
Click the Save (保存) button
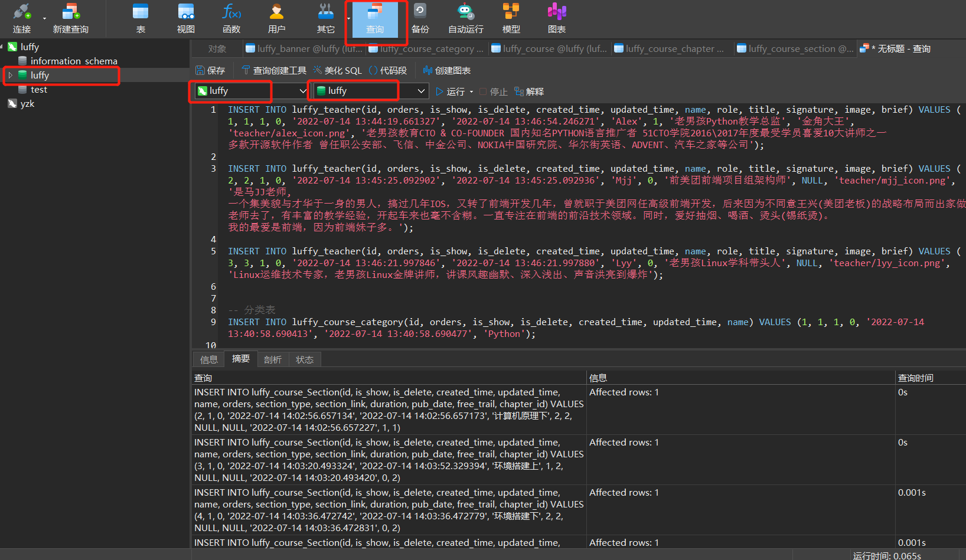[210, 70]
